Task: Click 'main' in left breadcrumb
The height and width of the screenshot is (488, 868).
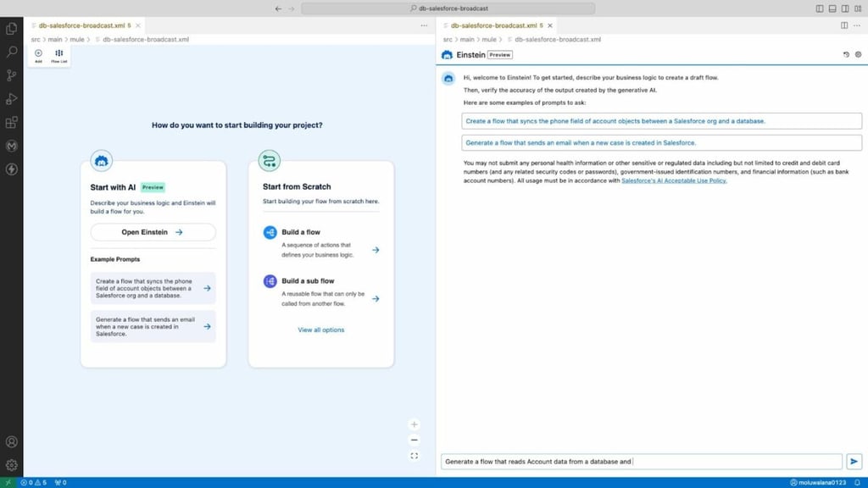Action: 55,39
